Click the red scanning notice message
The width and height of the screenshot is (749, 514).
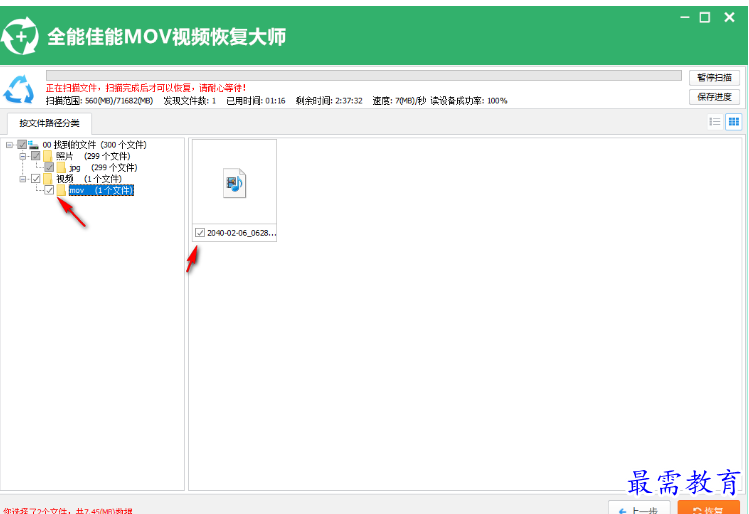(146, 88)
